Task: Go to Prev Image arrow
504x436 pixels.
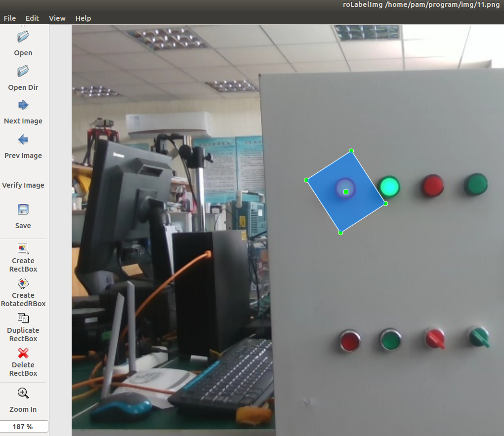Action: [x=23, y=140]
